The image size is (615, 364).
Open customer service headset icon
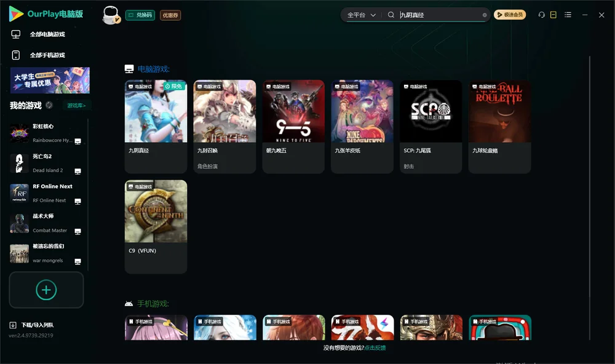click(x=541, y=15)
